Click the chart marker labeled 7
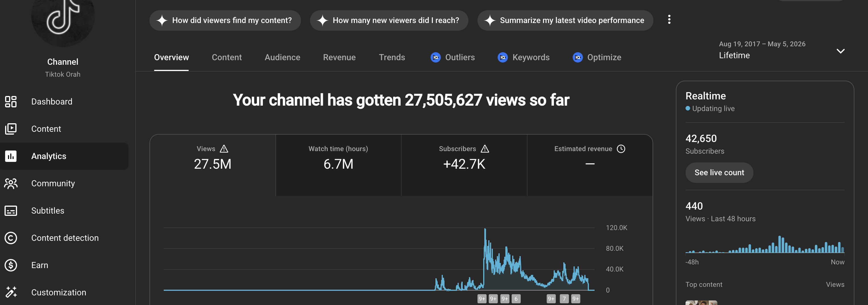This screenshot has width=868, height=305. pyautogui.click(x=564, y=298)
